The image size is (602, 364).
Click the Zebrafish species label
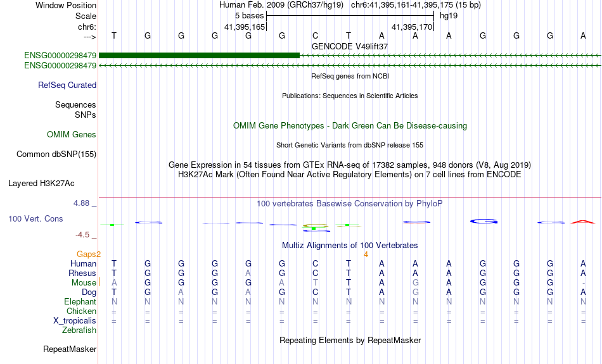(x=79, y=330)
